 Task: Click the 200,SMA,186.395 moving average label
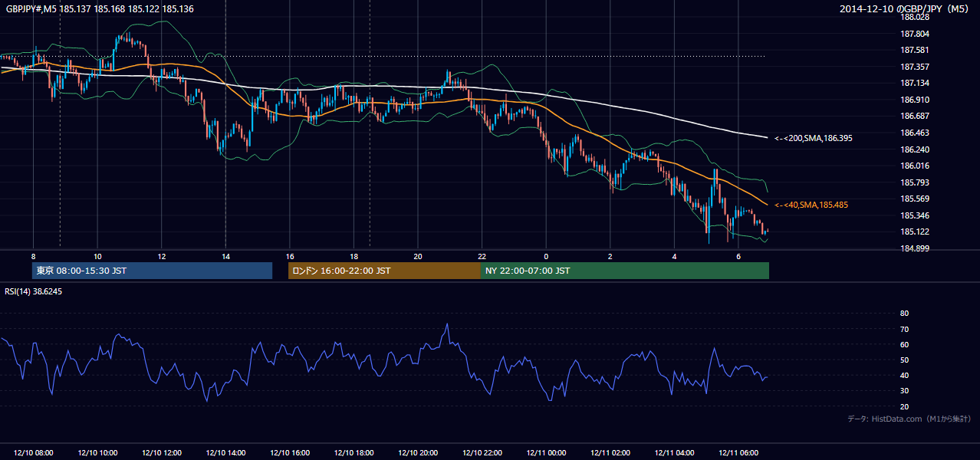814,139
